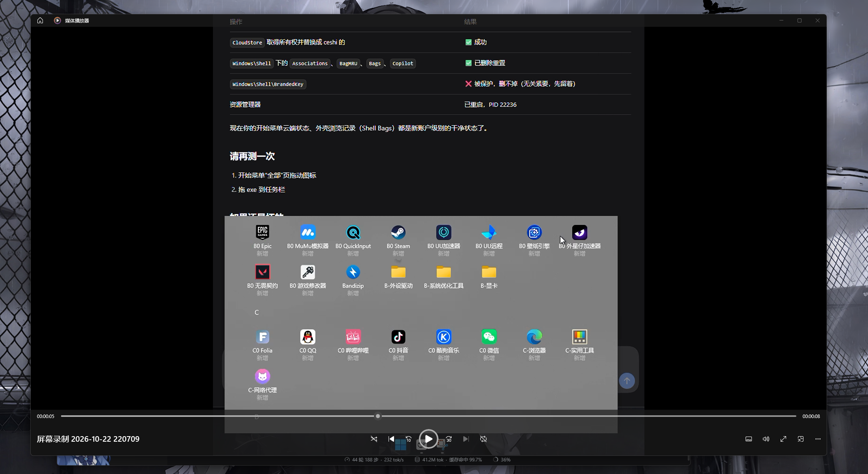Viewport: 868px width, 474px height.
Task: Open the C0 QQ icon
Action: 308,337
